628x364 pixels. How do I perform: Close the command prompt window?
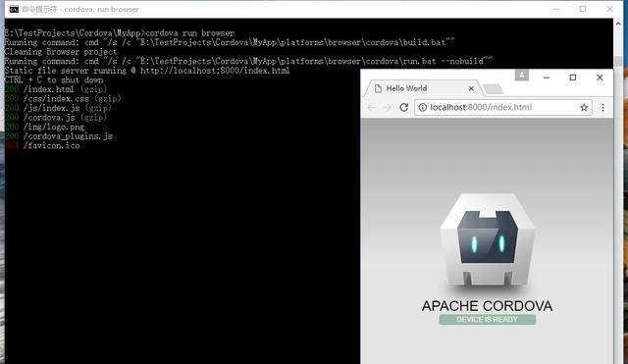coord(609,9)
